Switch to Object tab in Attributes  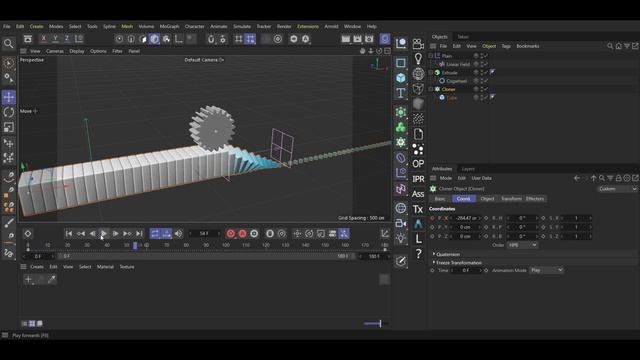487,198
